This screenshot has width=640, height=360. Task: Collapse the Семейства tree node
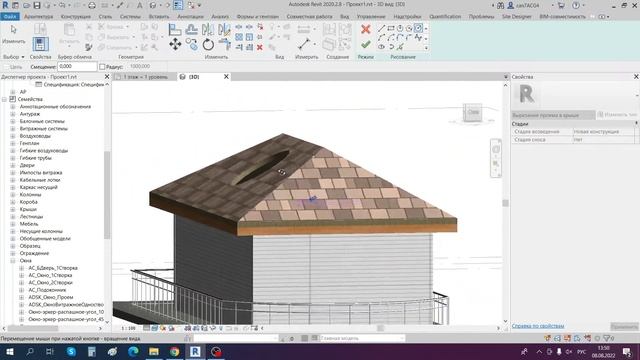(4, 99)
